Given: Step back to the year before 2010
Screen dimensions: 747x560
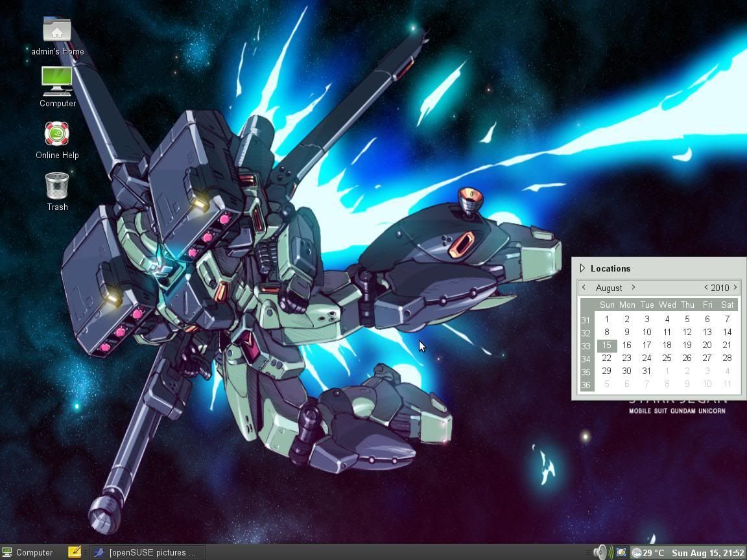Looking at the screenshot, I should tap(706, 288).
